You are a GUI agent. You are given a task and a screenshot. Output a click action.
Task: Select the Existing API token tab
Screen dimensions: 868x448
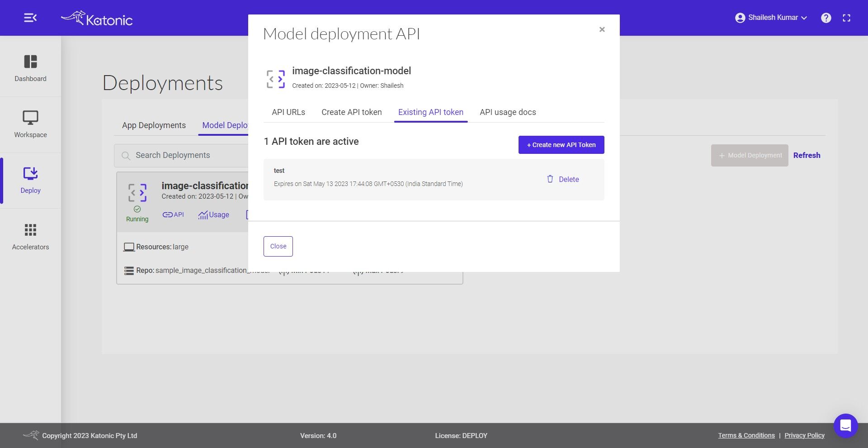pyautogui.click(x=430, y=112)
